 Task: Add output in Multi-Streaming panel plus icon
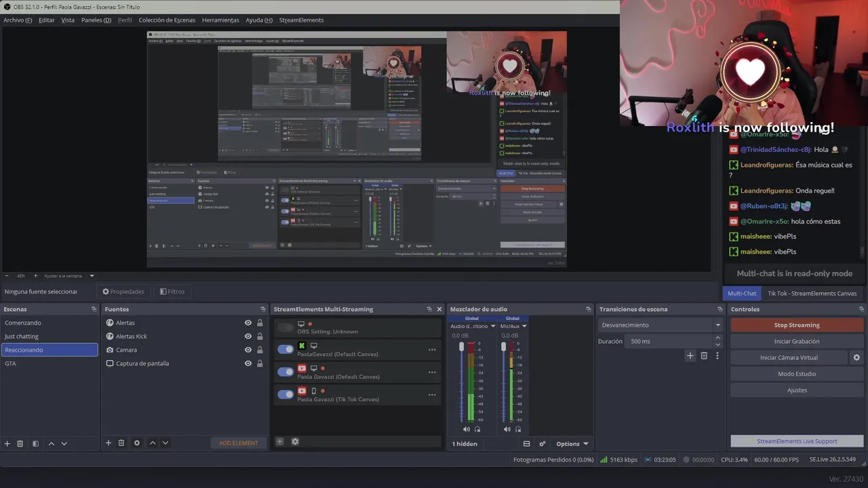point(279,441)
